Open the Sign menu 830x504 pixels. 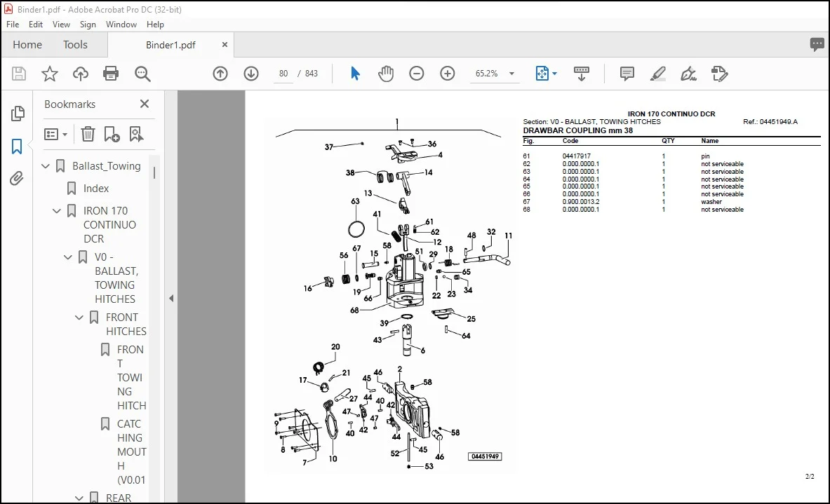(88, 25)
